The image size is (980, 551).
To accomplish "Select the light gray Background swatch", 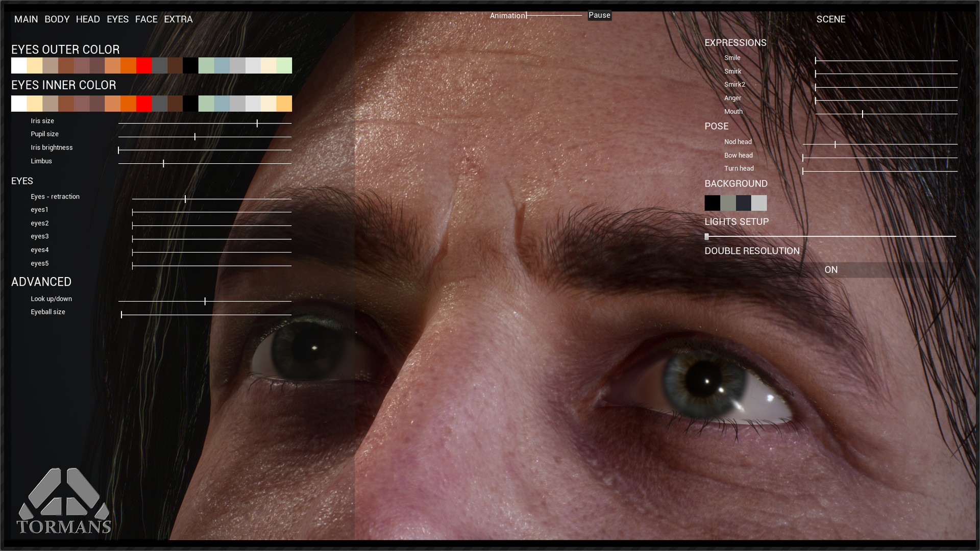I will [760, 203].
